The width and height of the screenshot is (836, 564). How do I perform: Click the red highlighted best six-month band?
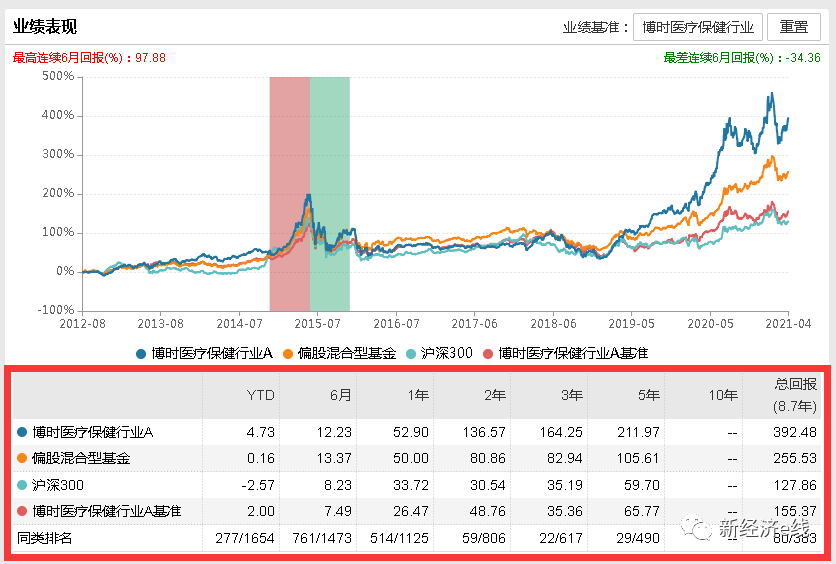[x=290, y=194]
